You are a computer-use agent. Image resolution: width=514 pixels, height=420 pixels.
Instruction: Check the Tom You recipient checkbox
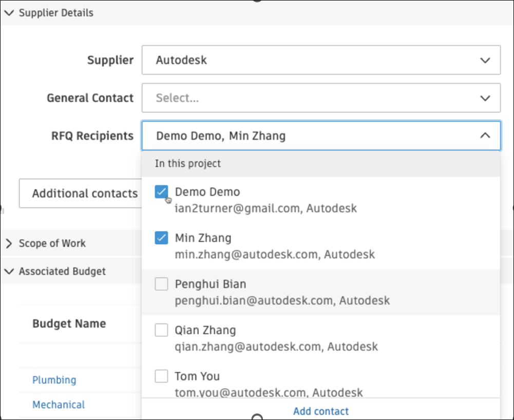pos(162,376)
